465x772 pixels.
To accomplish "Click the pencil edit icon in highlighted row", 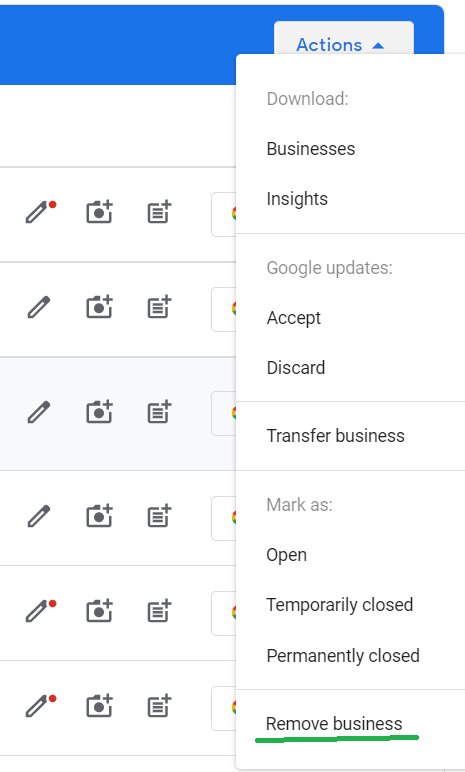I will [x=39, y=412].
